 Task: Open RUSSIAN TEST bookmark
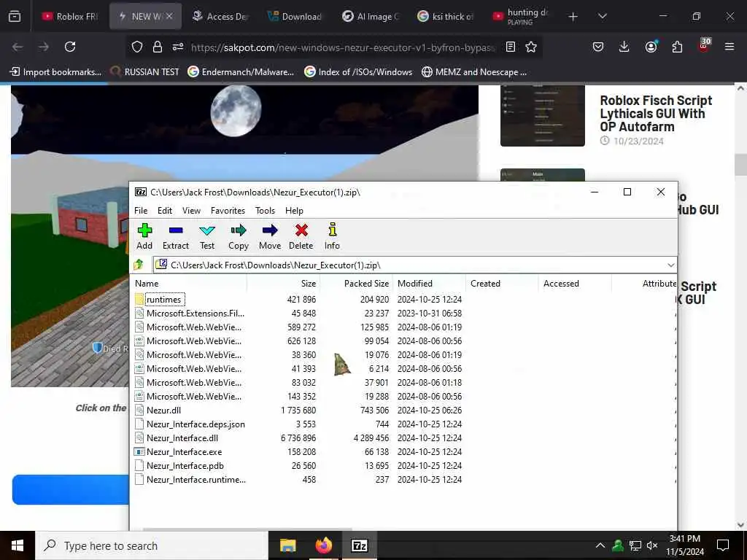click(145, 72)
